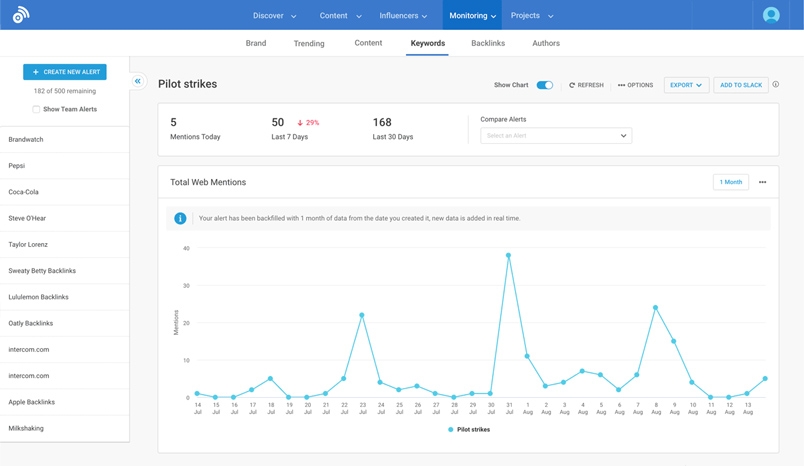Switch to the Backlinks tab

pos(488,43)
